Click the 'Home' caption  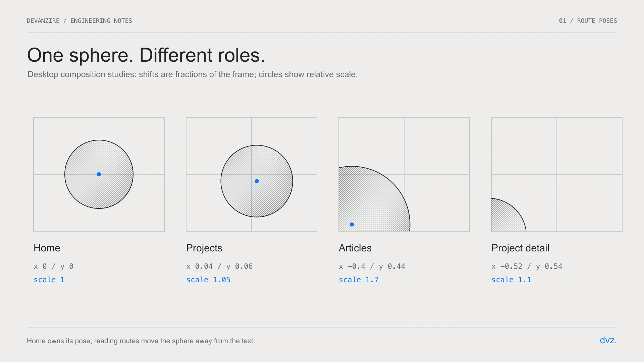47,248
